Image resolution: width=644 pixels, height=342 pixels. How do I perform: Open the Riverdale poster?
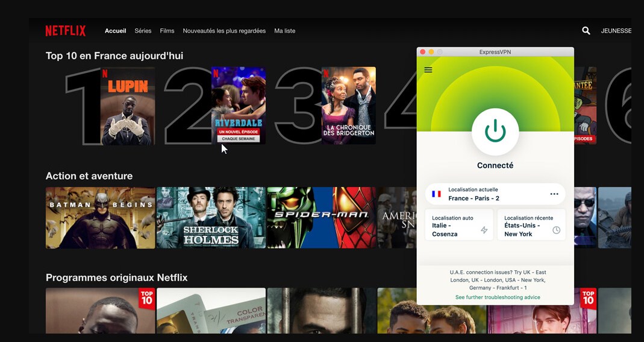[238, 106]
